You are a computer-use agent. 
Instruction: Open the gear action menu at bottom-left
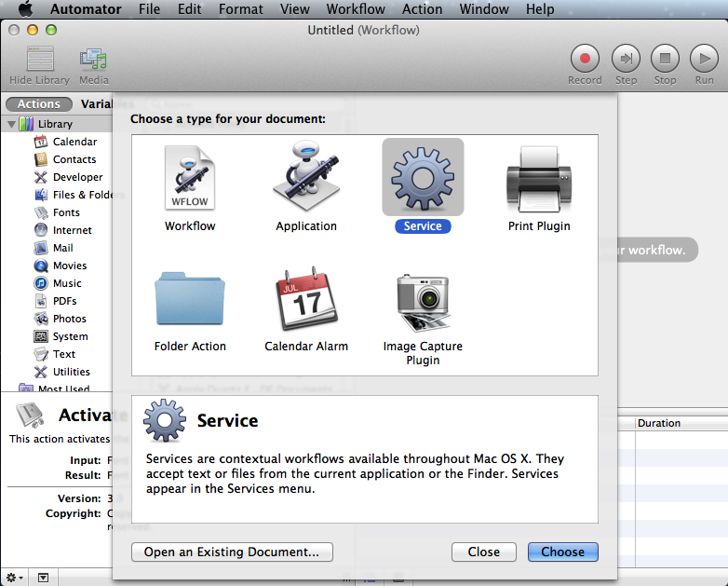pyautogui.click(x=14, y=578)
